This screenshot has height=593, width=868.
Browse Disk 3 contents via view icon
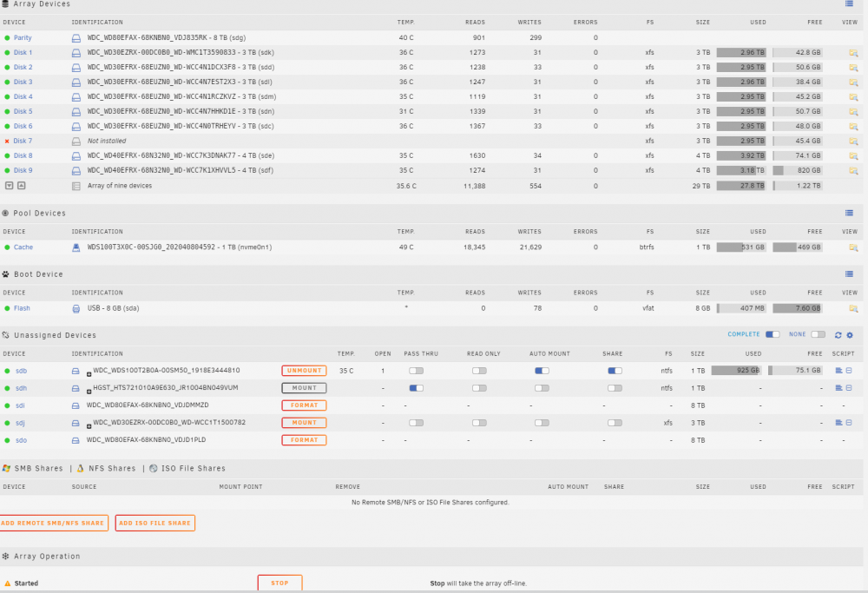point(853,82)
